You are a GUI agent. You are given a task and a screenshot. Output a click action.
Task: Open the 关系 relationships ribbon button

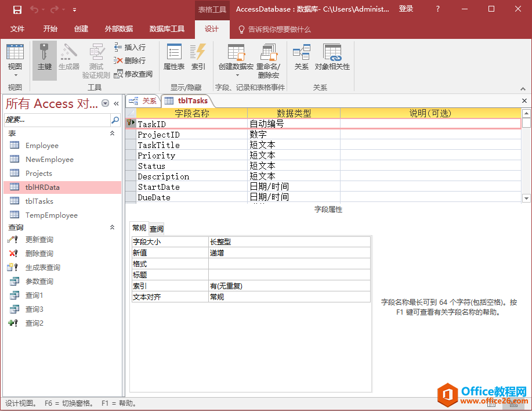click(x=301, y=57)
